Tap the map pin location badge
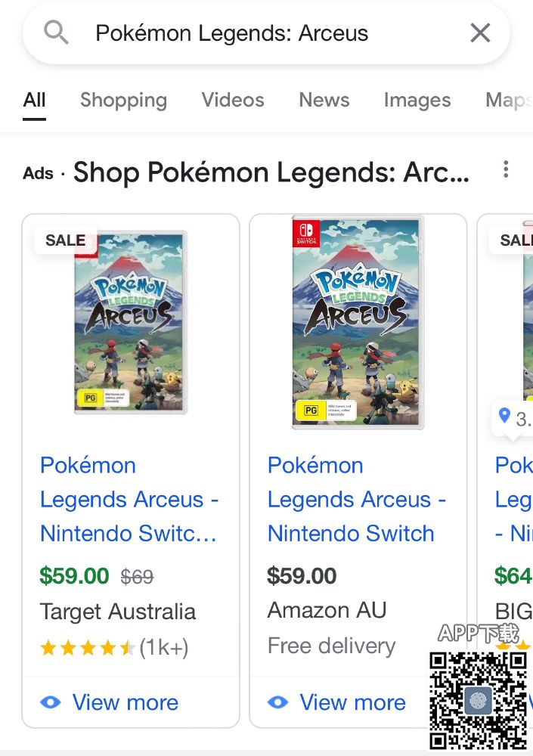This screenshot has height=756, width=533. tap(505, 415)
